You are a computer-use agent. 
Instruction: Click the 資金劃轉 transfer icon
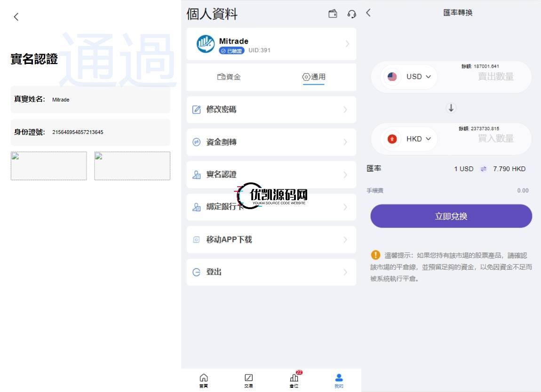tap(197, 142)
